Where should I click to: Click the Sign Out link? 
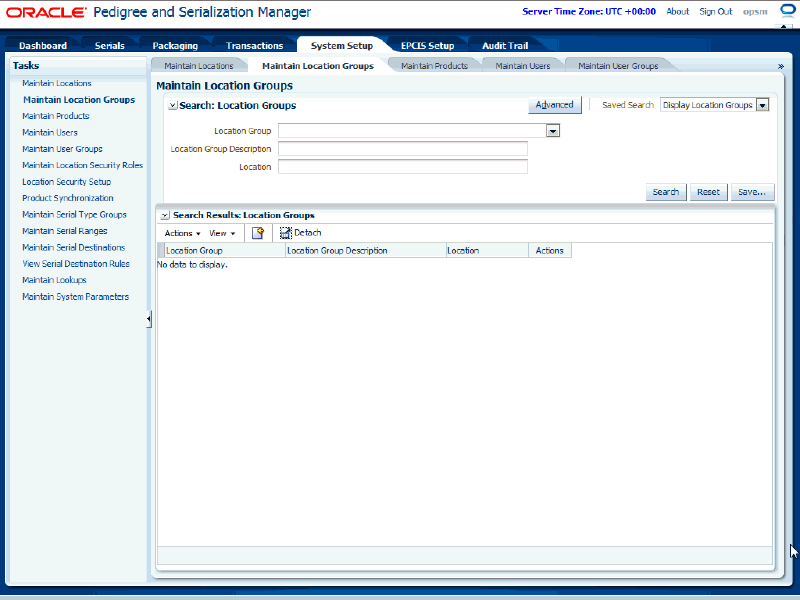716,11
